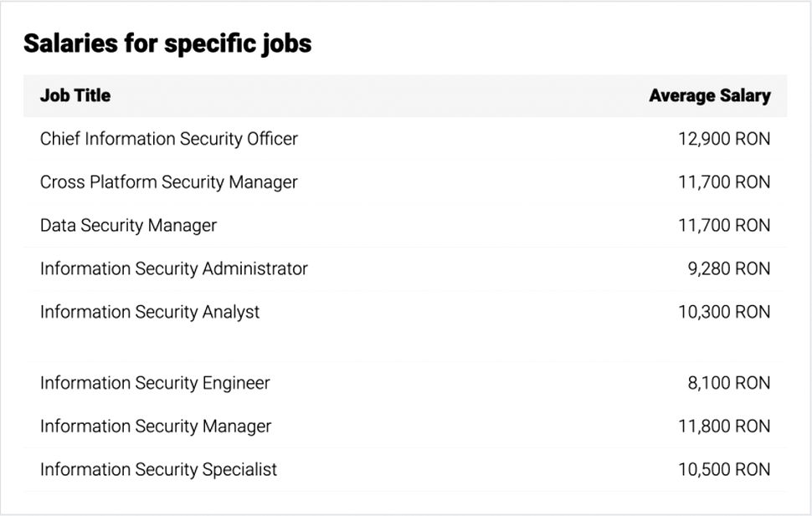Click the Salaries for specific jobs heading
812x516 pixels.
click(x=167, y=43)
